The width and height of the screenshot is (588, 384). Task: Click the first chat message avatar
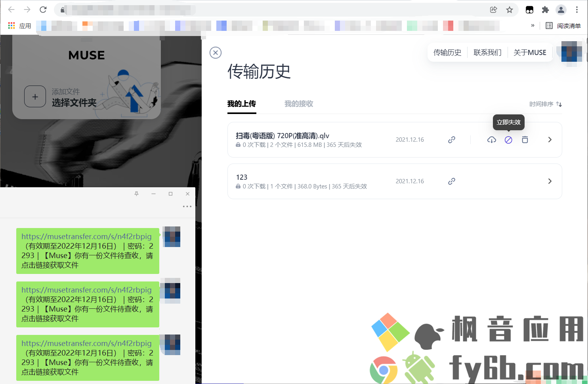click(x=172, y=237)
